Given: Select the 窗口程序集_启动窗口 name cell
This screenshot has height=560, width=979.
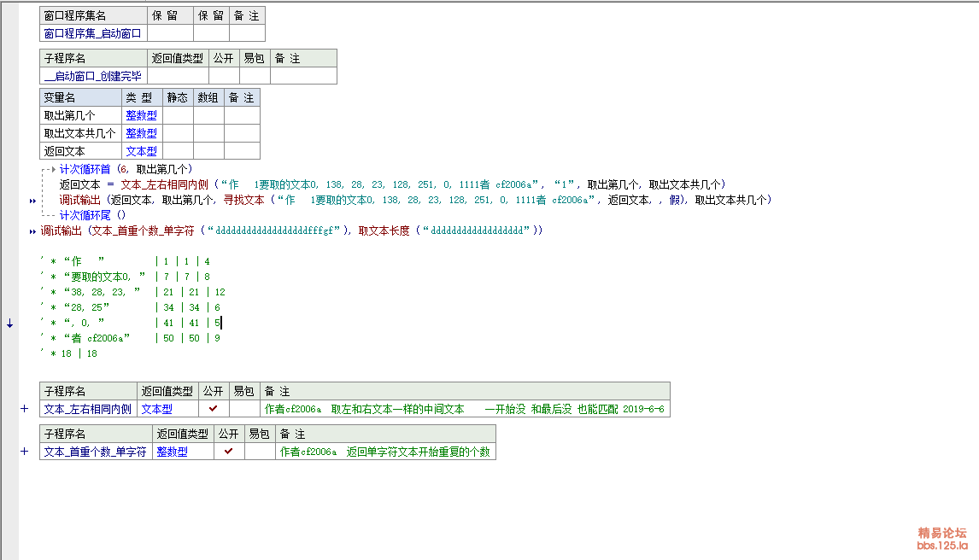Looking at the screenshot, I should point(92,33).
